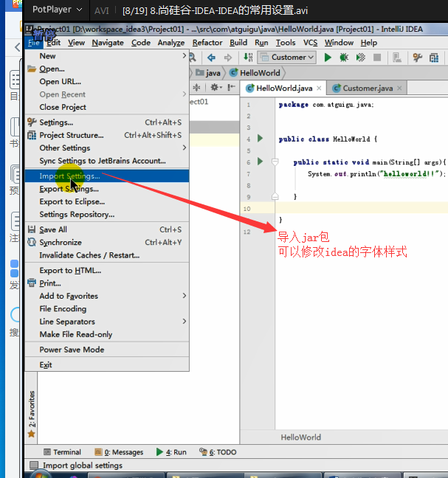Screen dimensions: 448x478
Task: Select Close Project menu item
Action: click(107, 107)
